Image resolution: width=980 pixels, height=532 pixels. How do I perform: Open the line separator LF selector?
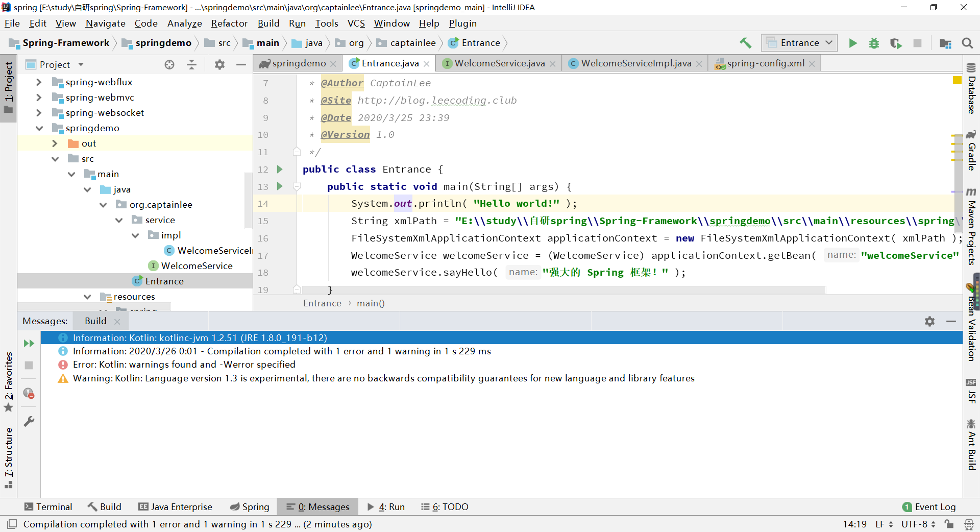[884, 524]
